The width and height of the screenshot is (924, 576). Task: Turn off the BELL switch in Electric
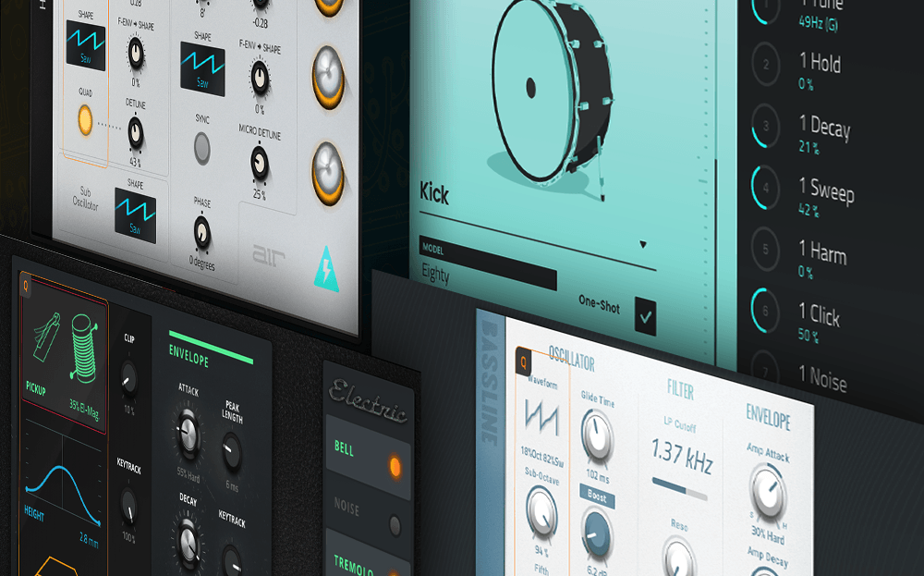pyautogui.click(x=395, y=467)
